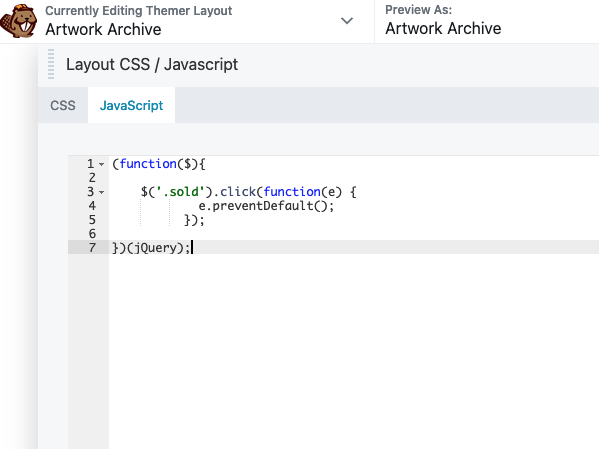Click the Beaver Builder beaver logo
599x449 pixels.
19,22
